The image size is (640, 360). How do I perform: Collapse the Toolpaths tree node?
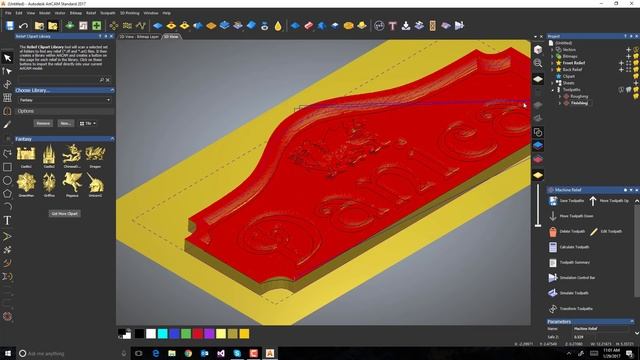pyautogui.click(x=553, y=90)
